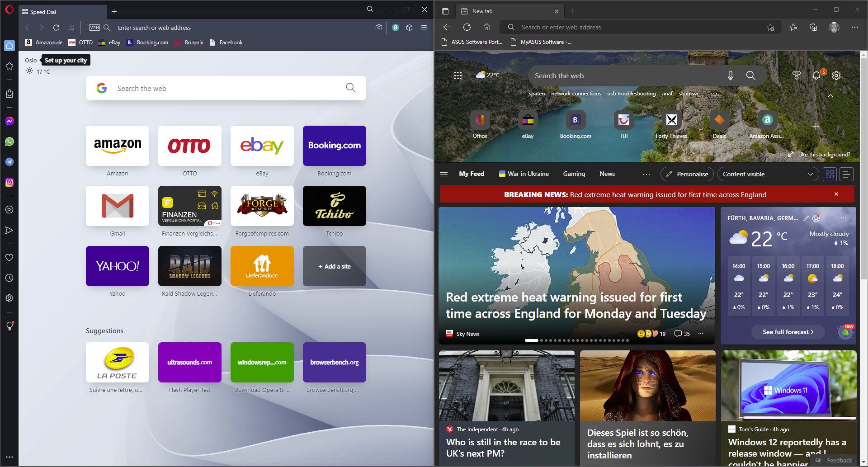The width and height of the screenshot is (868, 467).
Task: Open browserbench.org suggestion tile
Action: [335, 362]
